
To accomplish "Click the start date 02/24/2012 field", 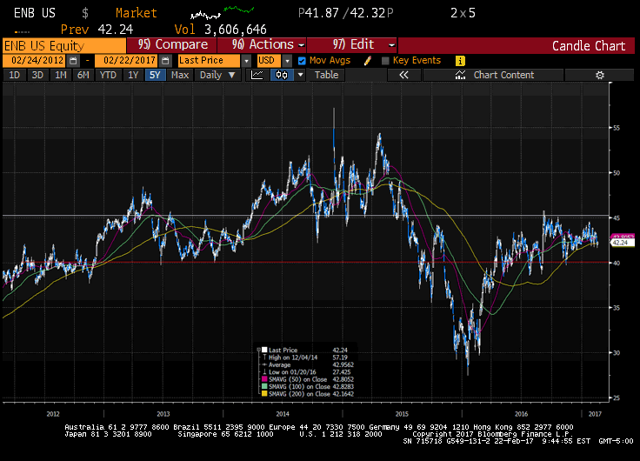I will coord(35,61).
